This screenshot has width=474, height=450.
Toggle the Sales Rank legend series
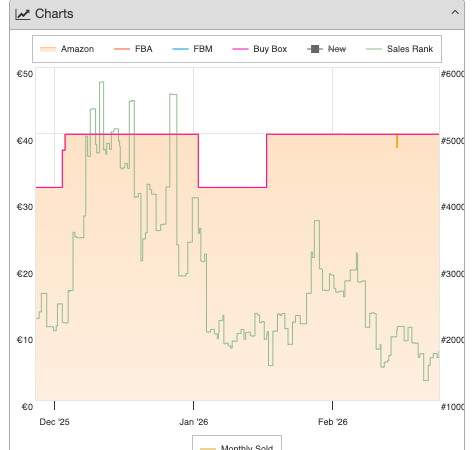(400, 49)
